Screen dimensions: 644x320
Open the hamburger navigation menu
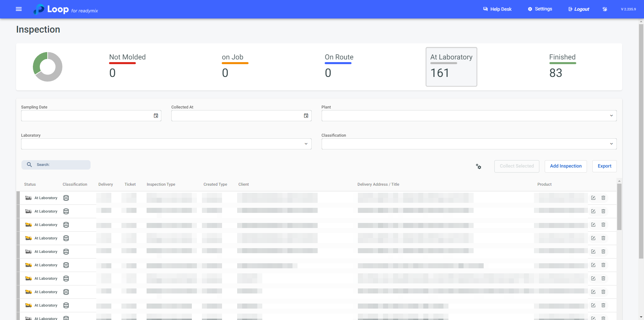19,9
